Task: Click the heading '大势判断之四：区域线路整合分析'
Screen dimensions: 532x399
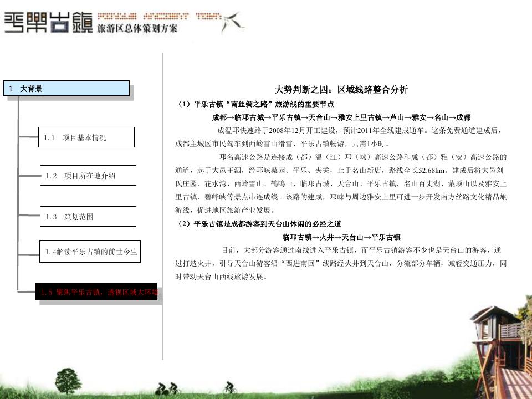Action: (x=341, y=90)
